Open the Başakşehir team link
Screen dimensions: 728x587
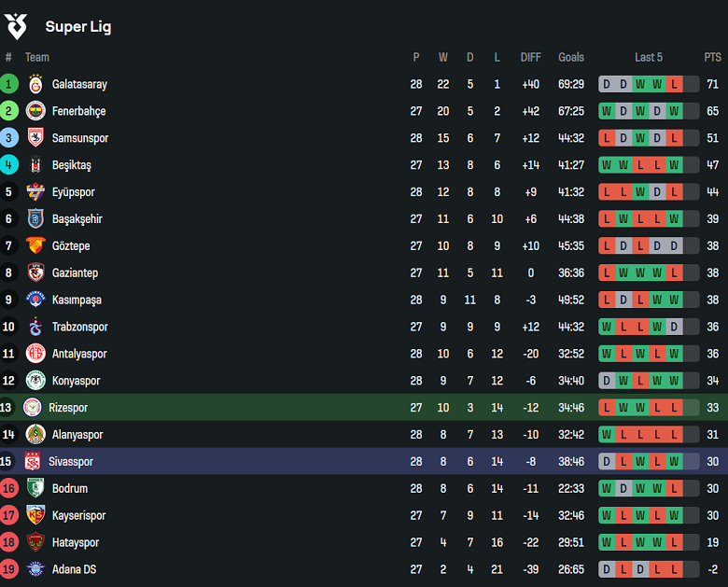[x=77, y=219]
